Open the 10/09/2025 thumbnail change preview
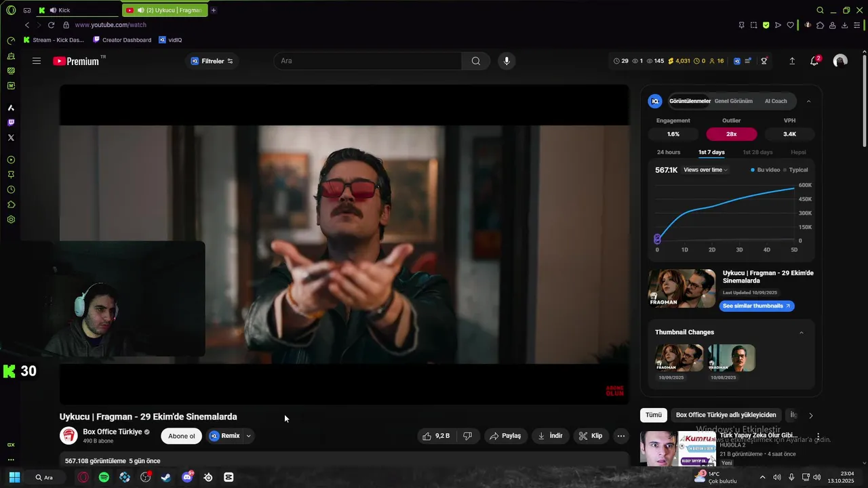Screen dimensions: 868x488 (x=679, y=358)
